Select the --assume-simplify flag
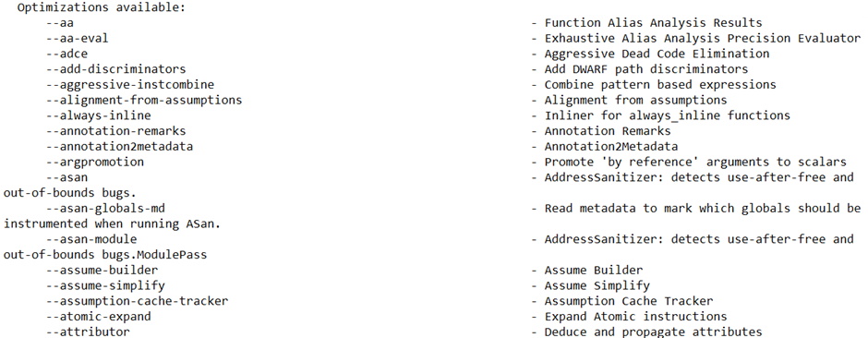 106,286
